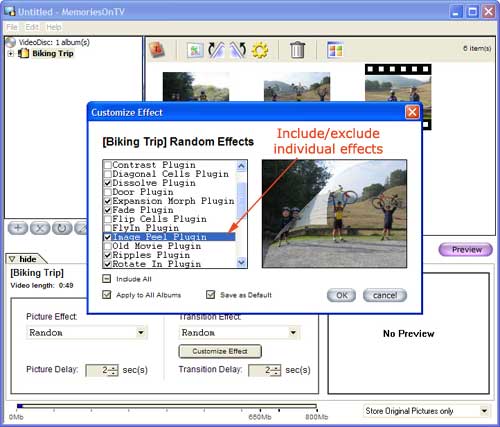
Task: Uncheck the Ripples Plugin checkbox
Action: pyautogui.click(x=108, y=255)
